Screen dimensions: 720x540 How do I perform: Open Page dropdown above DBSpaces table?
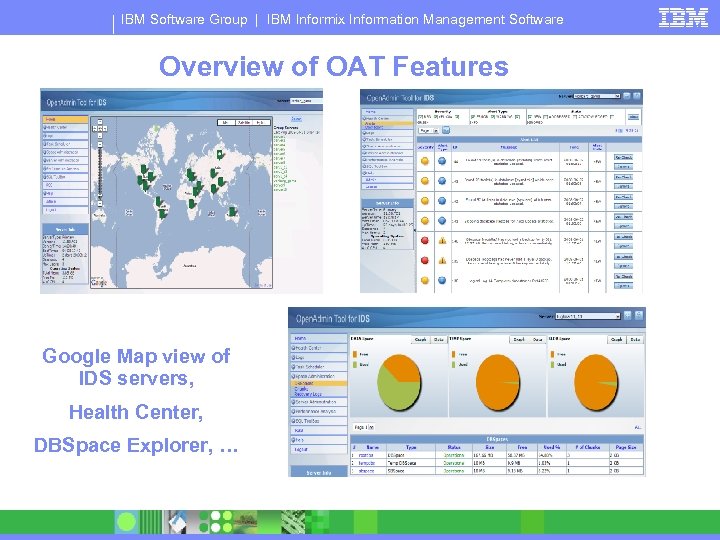364,427
